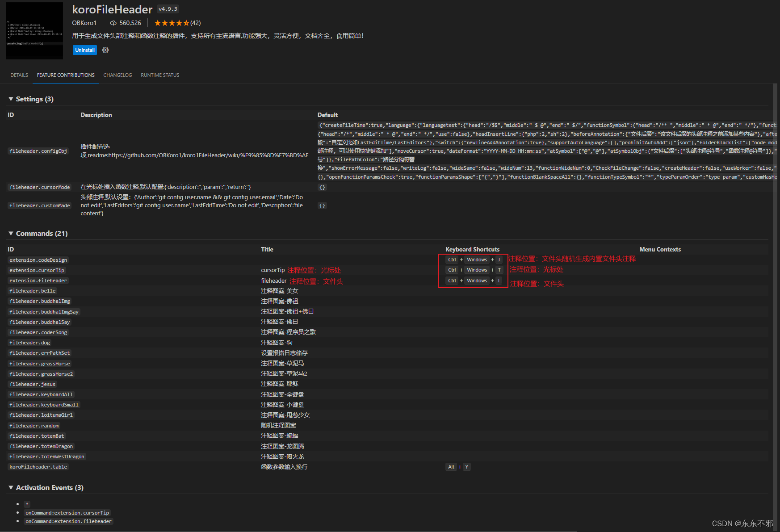Click the koroFileHeader extension icon thumbnail
Screen dimensions: 780x532
[34, 30]
